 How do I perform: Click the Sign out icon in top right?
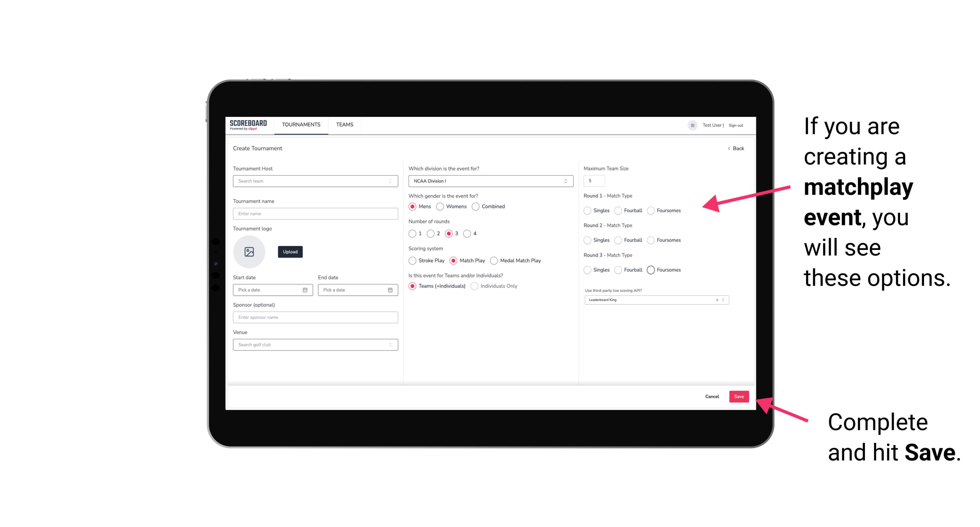736,125
